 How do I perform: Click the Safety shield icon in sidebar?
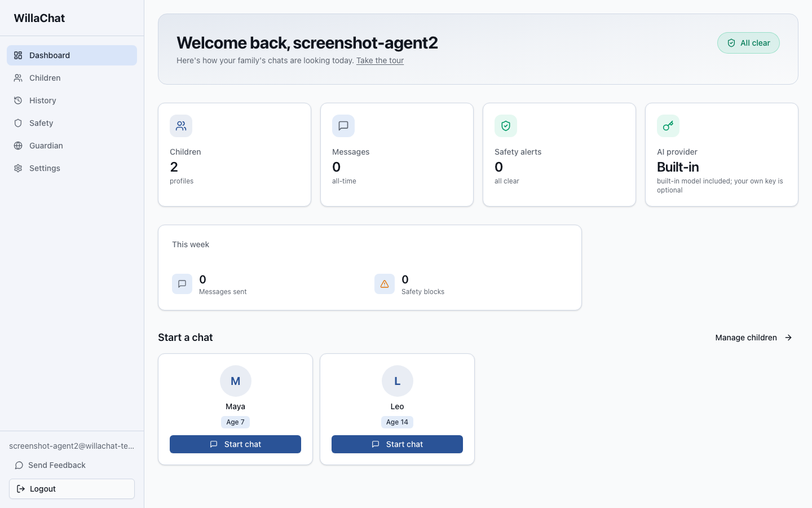[x=18, y=123]
